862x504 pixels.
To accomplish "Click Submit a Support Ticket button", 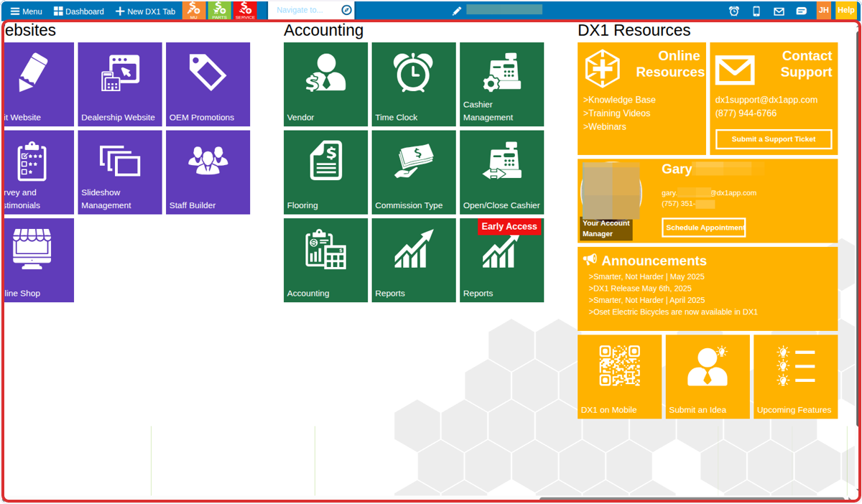I will pos(774,139).
